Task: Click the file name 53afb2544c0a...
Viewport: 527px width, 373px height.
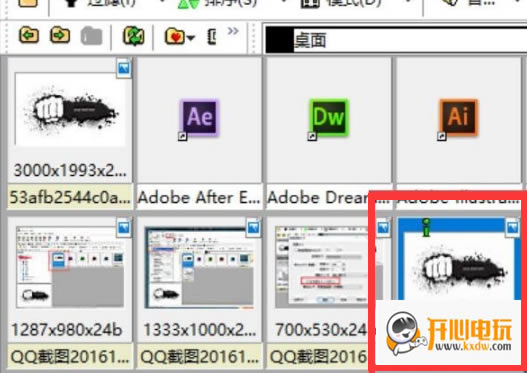Action: (x=70, y=198)
